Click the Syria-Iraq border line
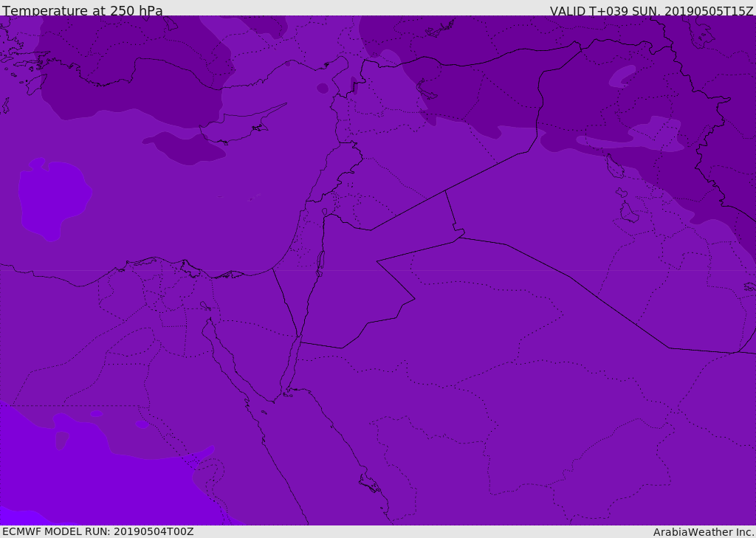 pos(487,171)
